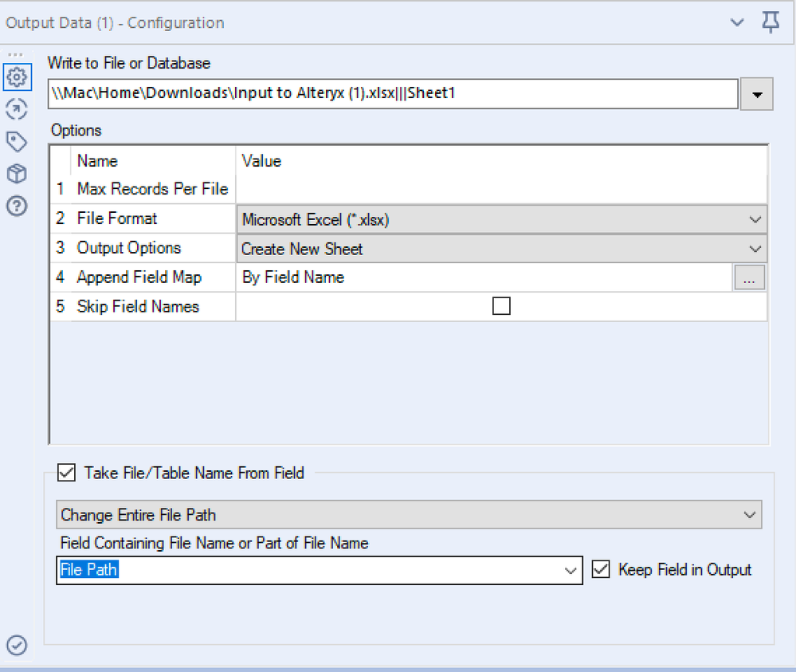Open the Navigation icon in sidebar

point(17,110)
